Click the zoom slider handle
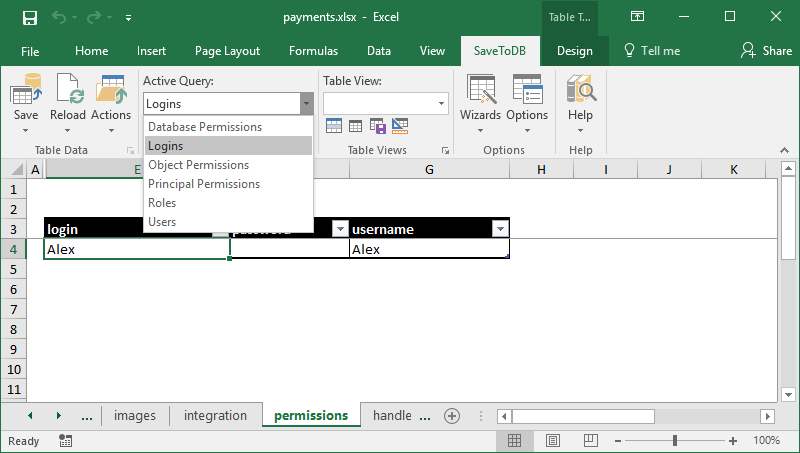Image resolution: width=800 pixels, height=453 pixels. (674, 440)
